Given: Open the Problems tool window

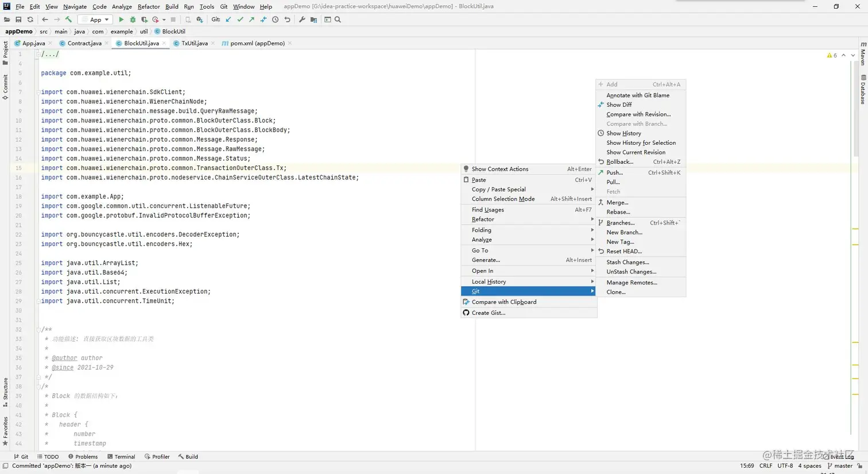Looking at the screenshot, I should pos(83,457).
